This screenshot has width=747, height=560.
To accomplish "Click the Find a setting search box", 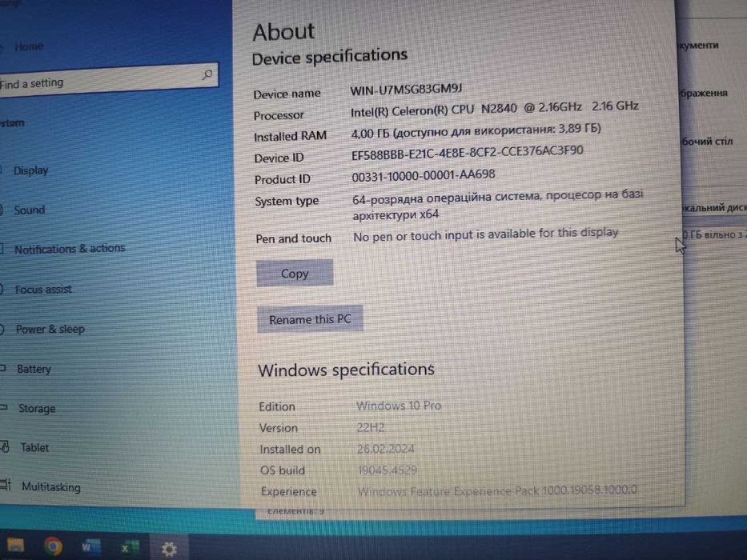I will (109, 81).
